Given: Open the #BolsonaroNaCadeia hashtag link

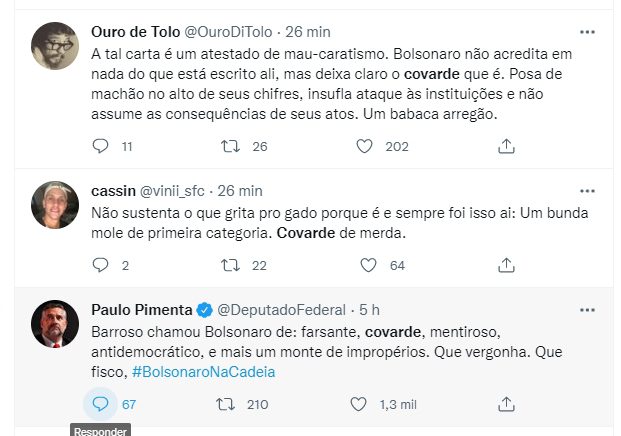Looking at the screenshot, I should click(203, 371).
